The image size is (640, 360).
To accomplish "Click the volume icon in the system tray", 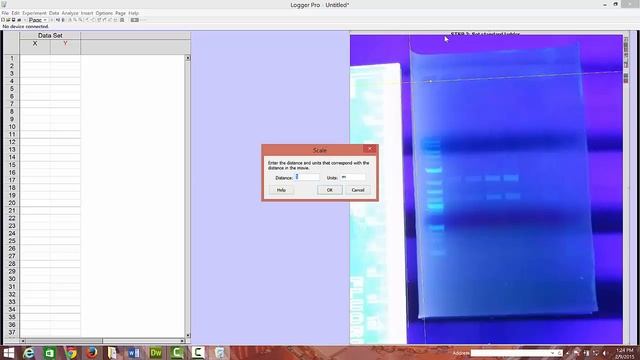I will point(605,353).
